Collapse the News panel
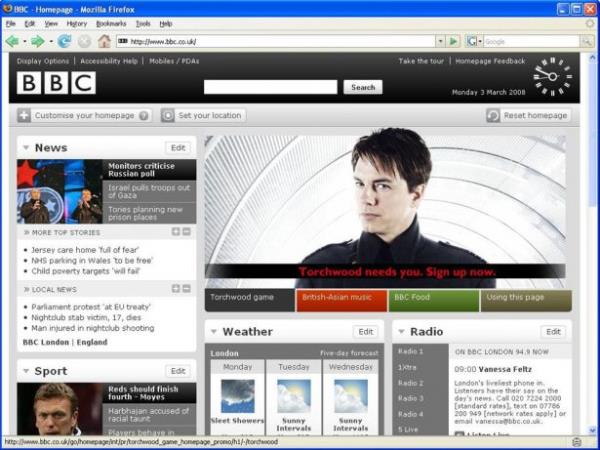 25,148
